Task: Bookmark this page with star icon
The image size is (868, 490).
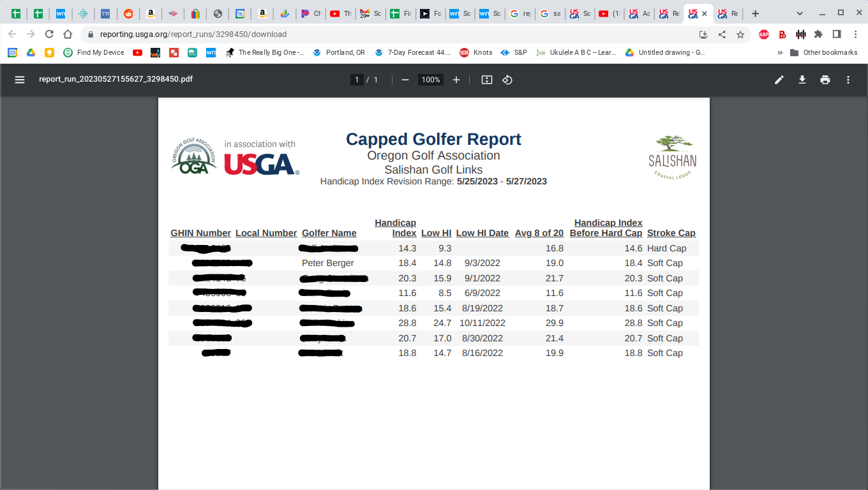Action: click(740, 34)
